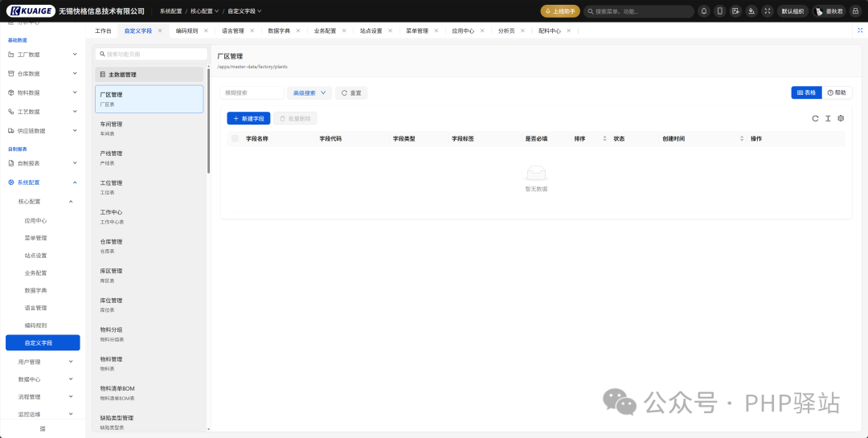Image resolution: width=868 pixels, height=438 pixels.
Task: Expand 工厂数据 menu
Action: coord(75,55)
